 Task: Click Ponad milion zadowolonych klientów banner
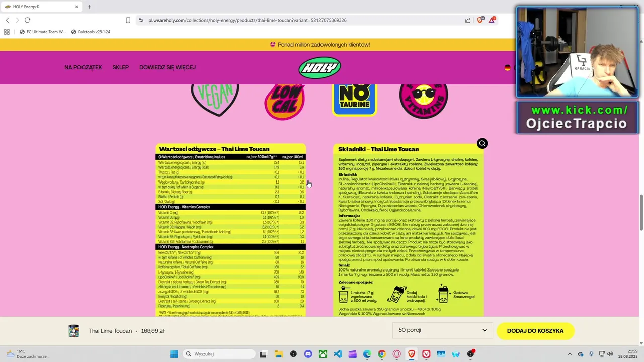320,45
